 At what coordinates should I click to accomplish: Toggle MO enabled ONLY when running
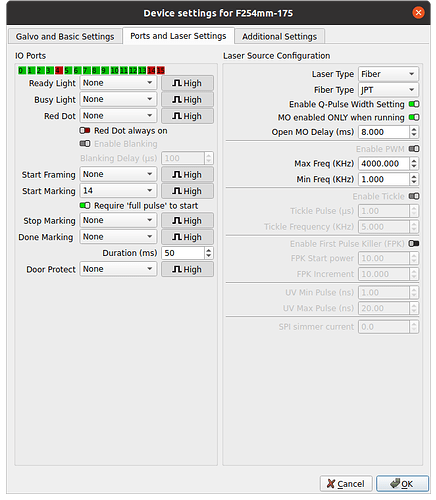pos(414,117)
